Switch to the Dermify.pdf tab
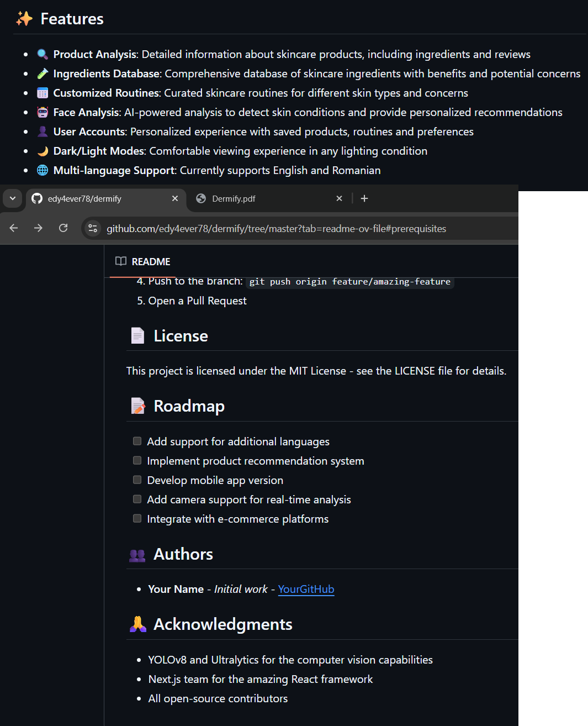 [259, 198]
